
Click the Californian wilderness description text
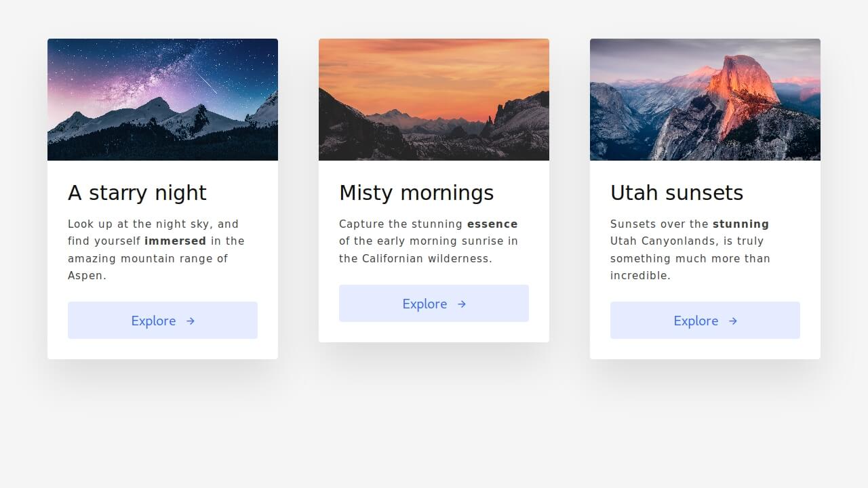[x=429, y=241]
